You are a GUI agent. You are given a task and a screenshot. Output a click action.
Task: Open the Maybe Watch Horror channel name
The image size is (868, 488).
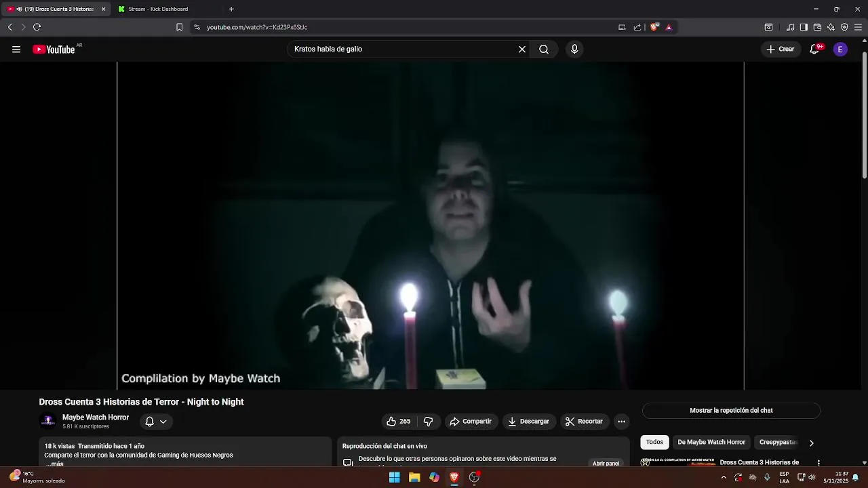pyautogui.click(x=96, y=418)
